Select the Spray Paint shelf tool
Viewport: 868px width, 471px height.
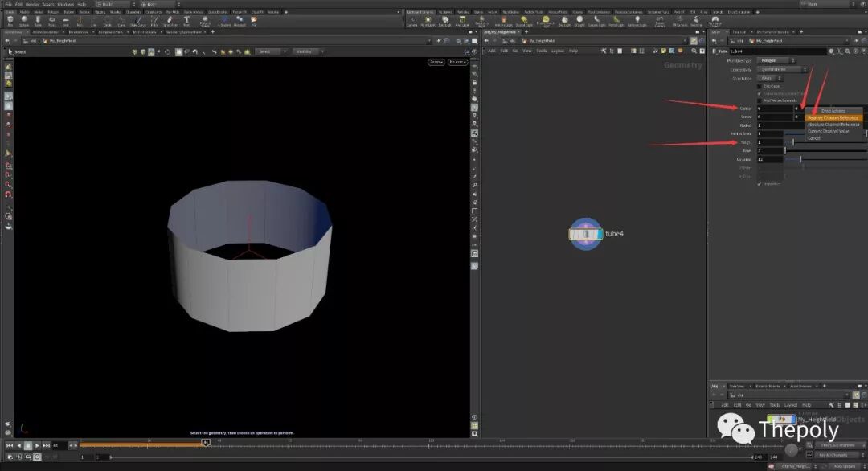click(170, 21)
